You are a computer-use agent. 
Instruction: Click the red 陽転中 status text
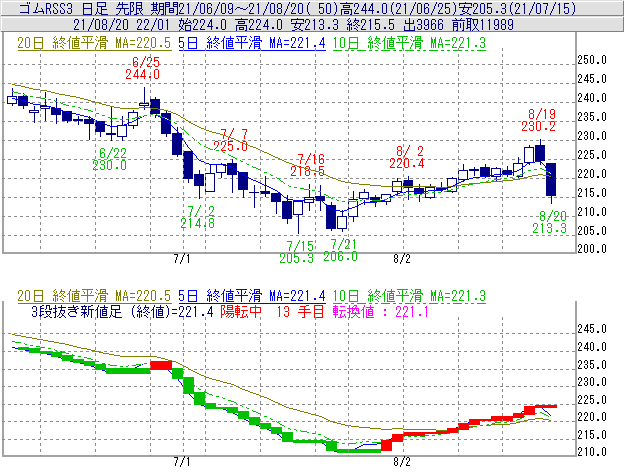click(x=241, y=311)
